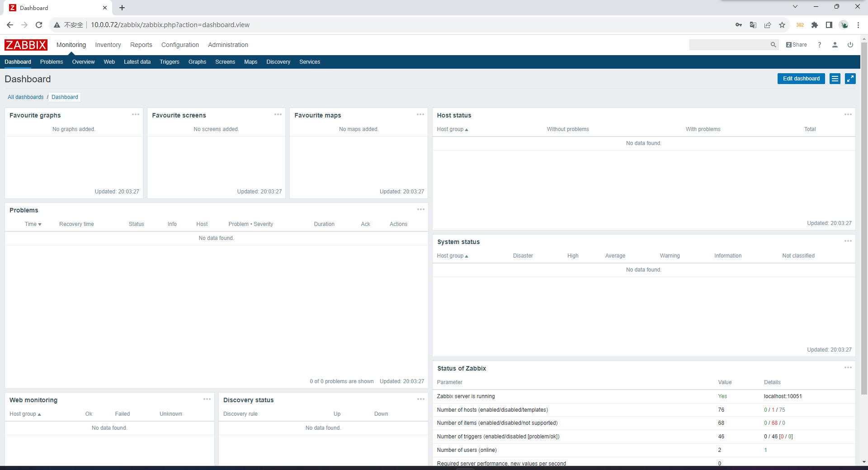868x470 pixels.
Task: Open the Administration menu
Action: point(228,45)
